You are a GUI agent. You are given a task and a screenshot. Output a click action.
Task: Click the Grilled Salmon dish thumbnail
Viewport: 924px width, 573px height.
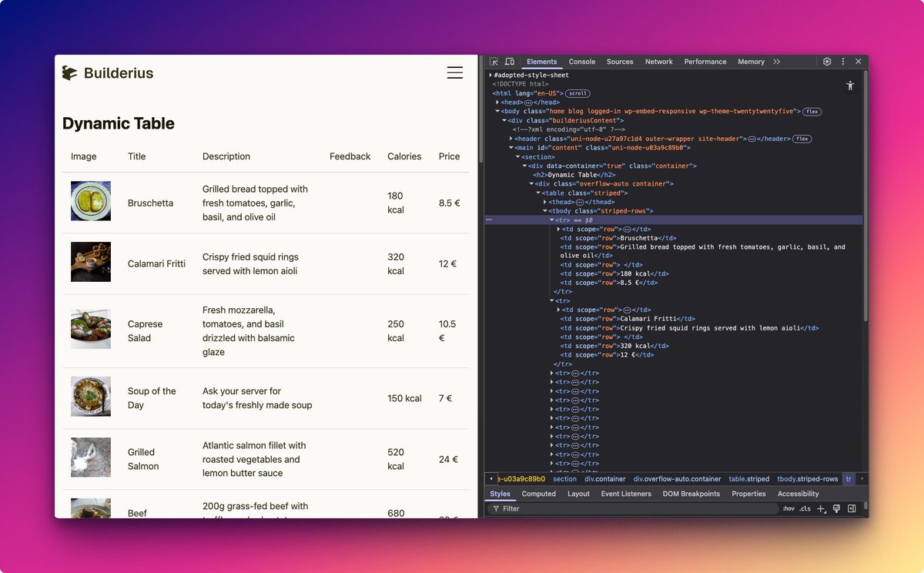(91, 457)
